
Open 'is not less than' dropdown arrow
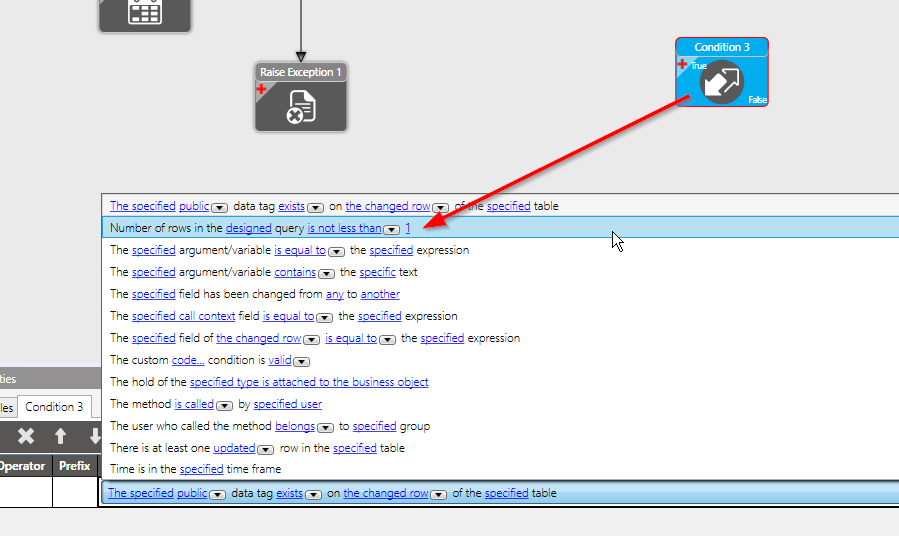(392, 230)
